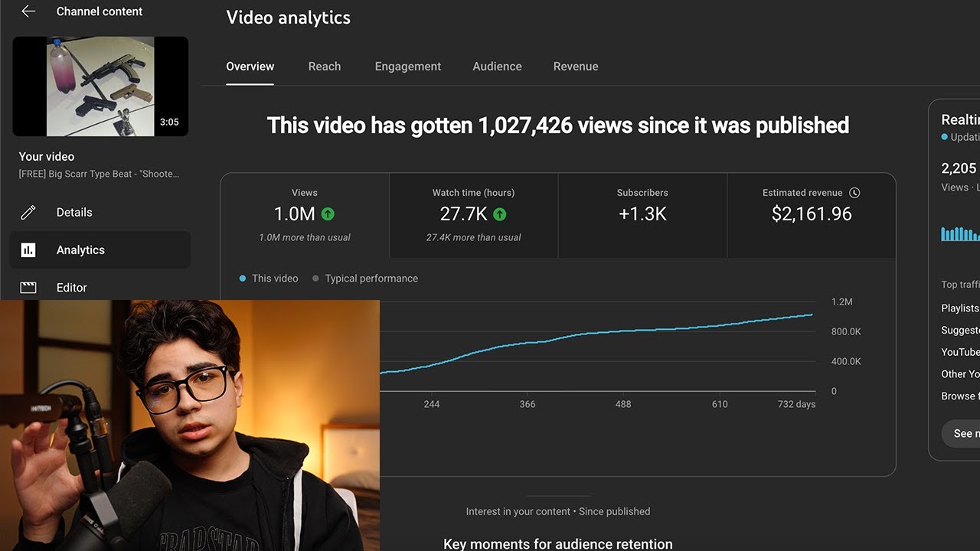The width and height of the screenshot is (980, 551).
Task: Open the Revenue tab
Action: tap(576, 67)
